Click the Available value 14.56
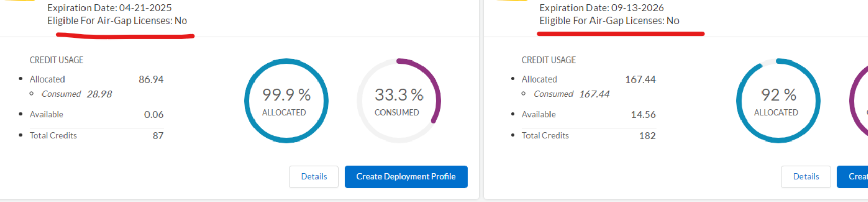The height and width of the screenshot is (202, 868). (643, 115)
